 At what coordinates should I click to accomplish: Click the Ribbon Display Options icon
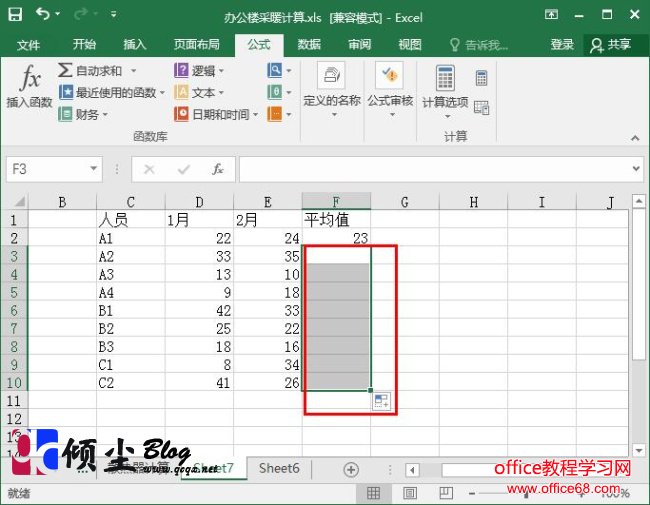tap(551, 15)
